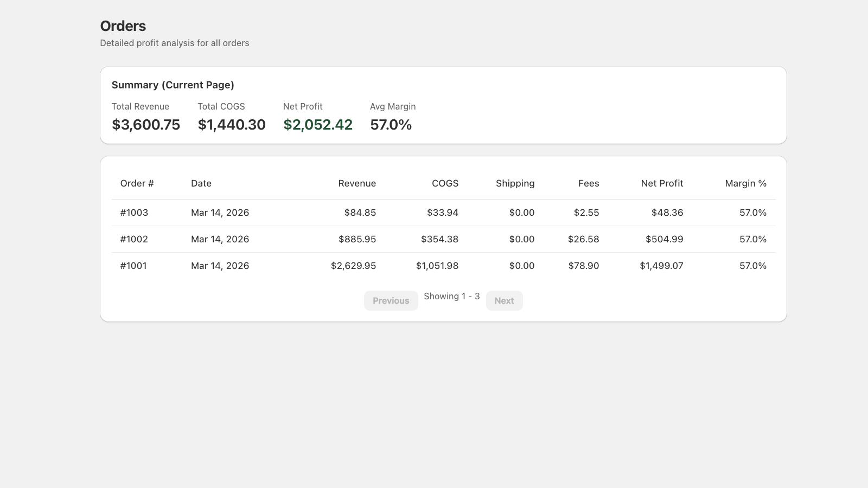Sort the table by Margin % column
868x488 pixels.
(x=745, y=183)
